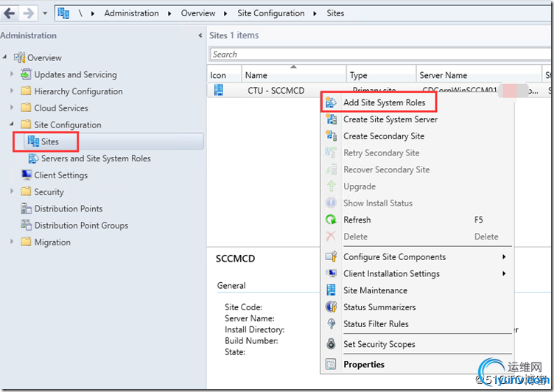This screenshot has width=554, height=392.
Task: Sort by the Name column header
Action: (294, 74)
